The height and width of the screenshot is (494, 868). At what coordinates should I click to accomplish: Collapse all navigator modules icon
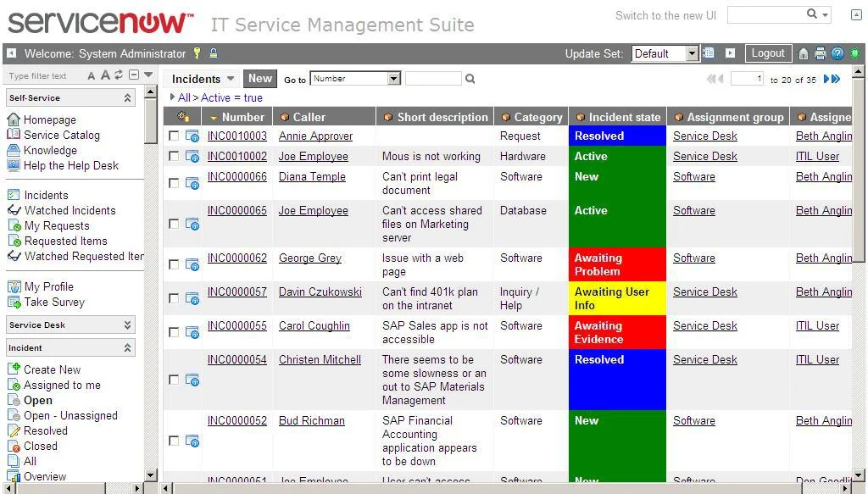coord(133,75)
